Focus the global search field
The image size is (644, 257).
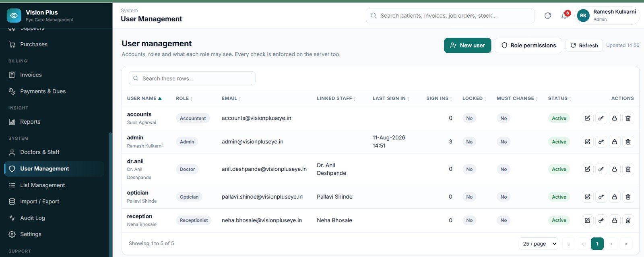[x=450, y=16]
